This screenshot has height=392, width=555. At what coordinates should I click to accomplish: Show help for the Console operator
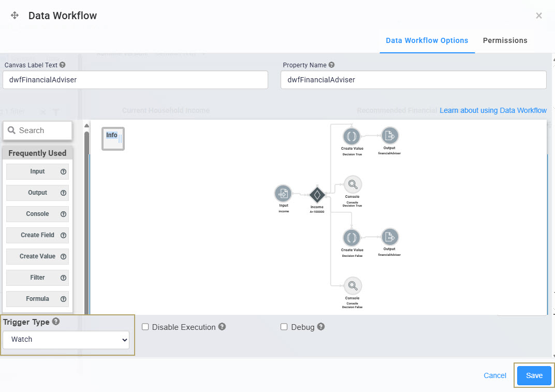pyautogui.click(x=63, y=214)
